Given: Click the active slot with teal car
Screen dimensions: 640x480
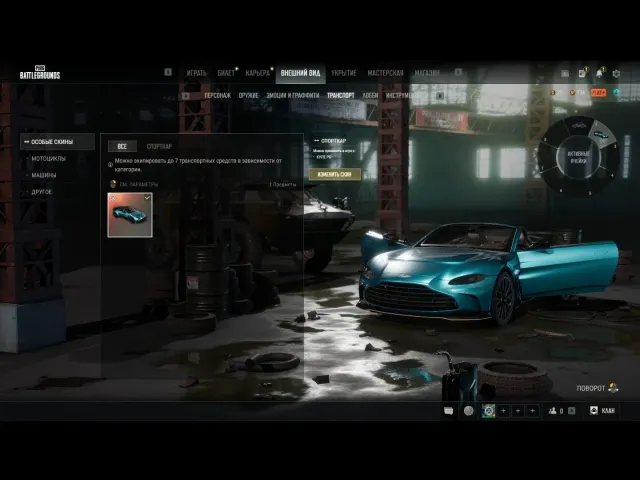Looking at the screenshot, I should 601,133.
